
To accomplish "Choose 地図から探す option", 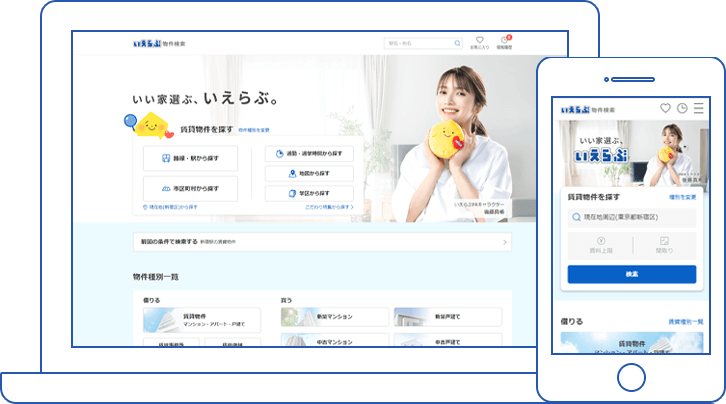I will tap(309, 173).
